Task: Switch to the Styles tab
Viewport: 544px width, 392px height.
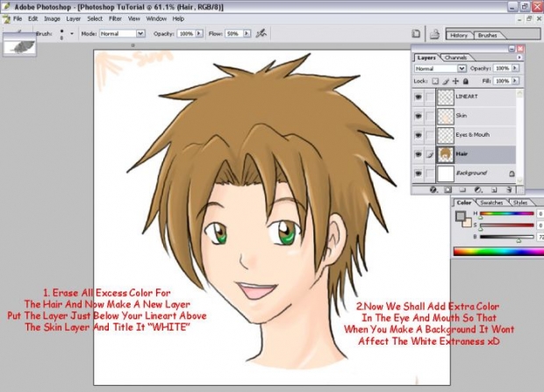Action: [520, 203]
